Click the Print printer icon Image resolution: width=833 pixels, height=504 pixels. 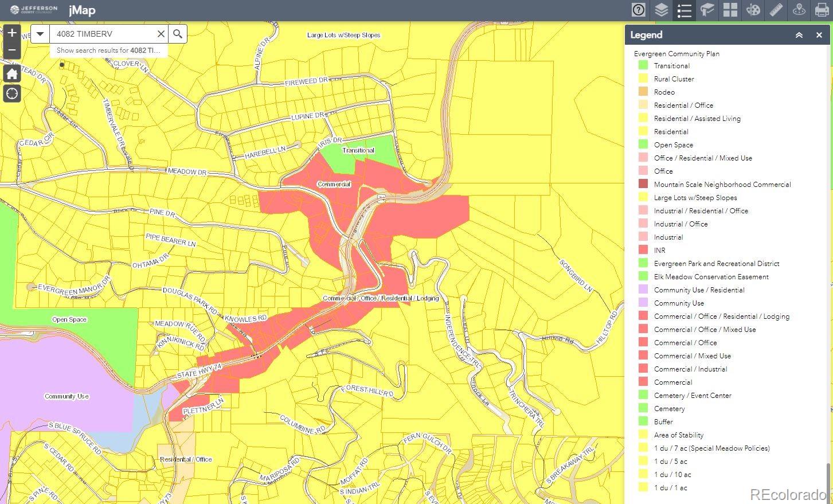[x=822, y=10]
